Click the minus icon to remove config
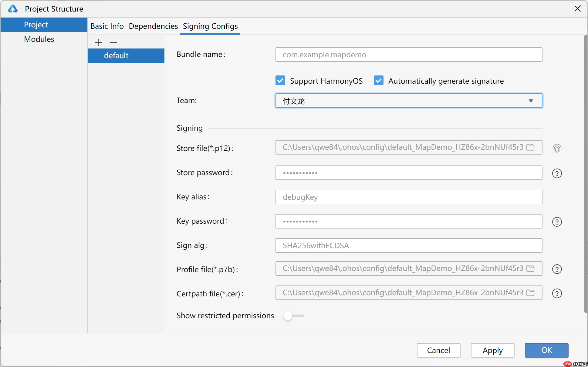 (x=113, y=42)
